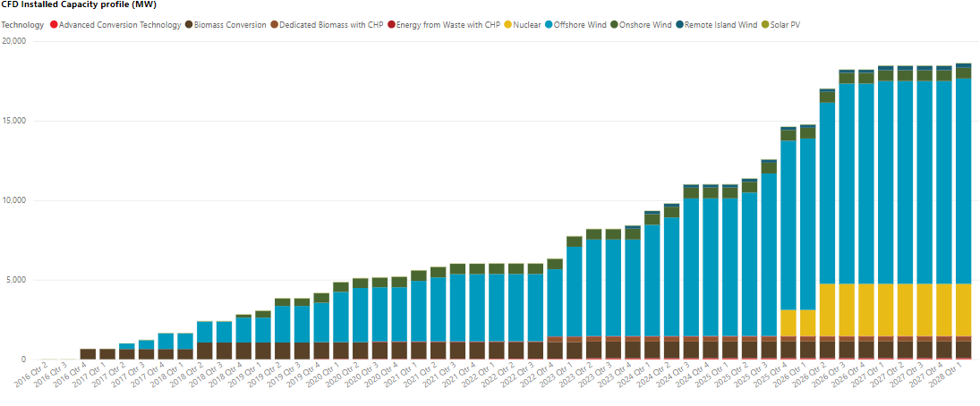Select the yellow Nuclear segment of last bar
The width and height of the screenshot is (980, 406).
coord(963,309)
